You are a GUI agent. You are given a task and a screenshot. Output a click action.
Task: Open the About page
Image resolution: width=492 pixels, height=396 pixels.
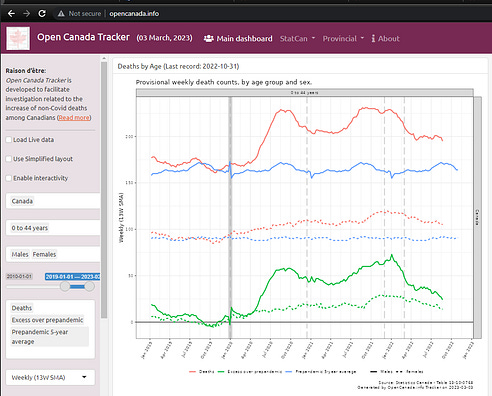(385, 39)
